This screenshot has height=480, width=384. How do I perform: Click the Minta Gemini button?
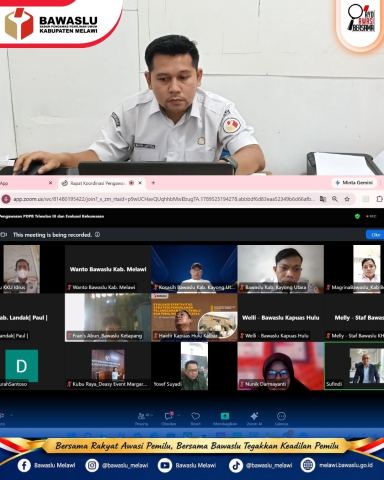pos(354,183)
